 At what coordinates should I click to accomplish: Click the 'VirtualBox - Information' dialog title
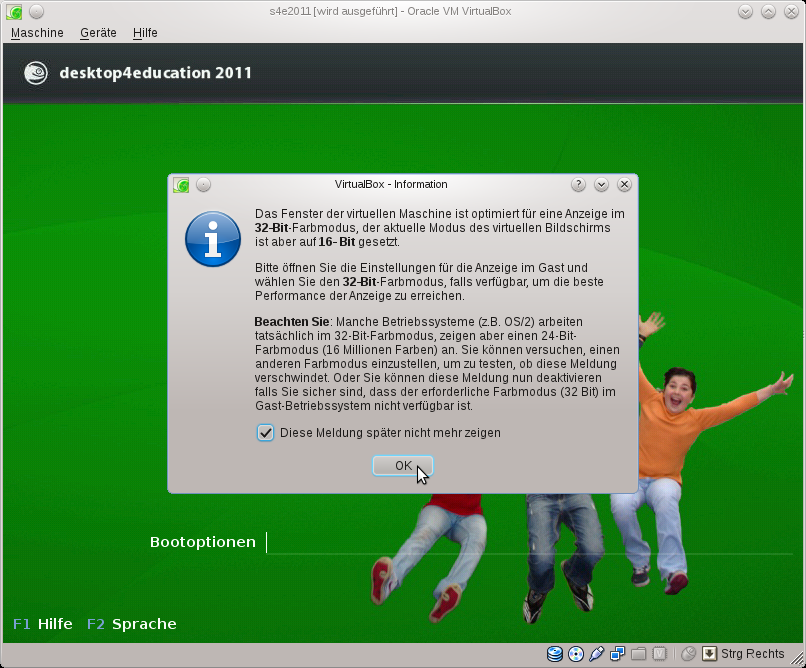pos(391,184)
